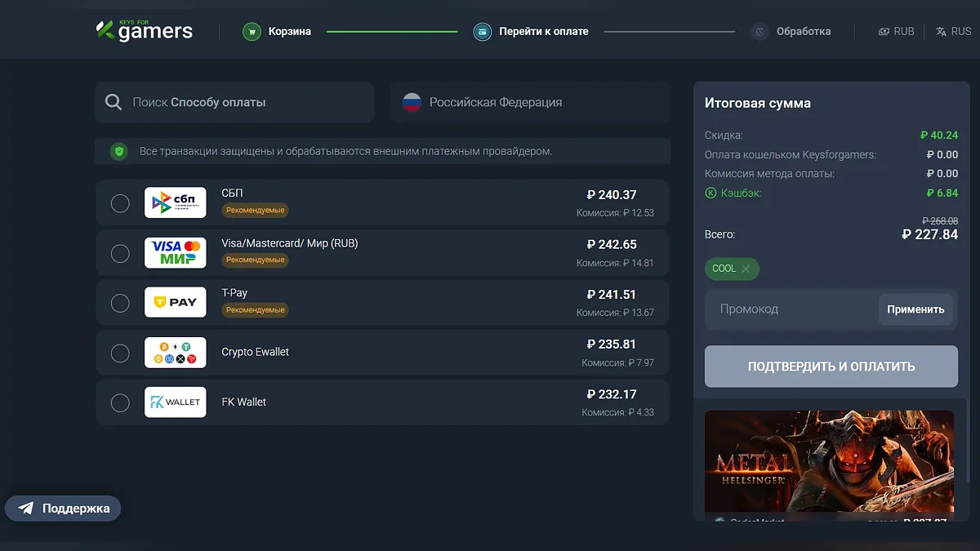Click the Применить promo button
The image size is (980, 551).
(915, 309)
